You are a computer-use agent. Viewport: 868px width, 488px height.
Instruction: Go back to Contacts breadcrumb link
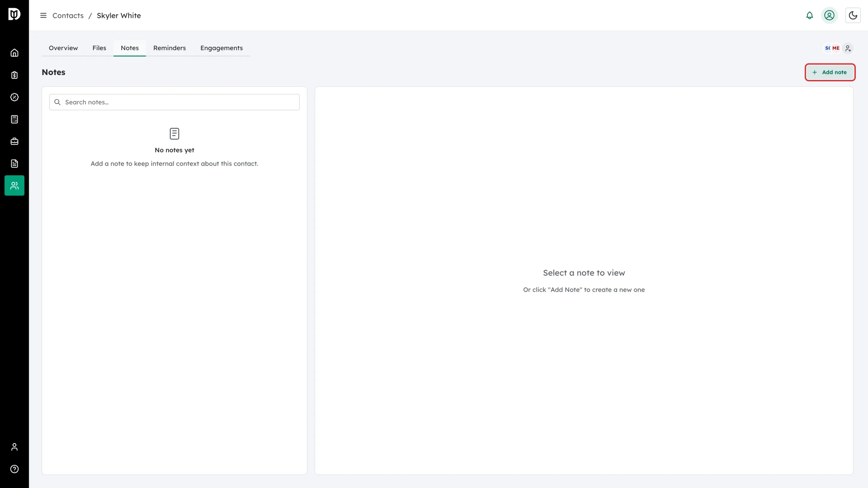68,16
